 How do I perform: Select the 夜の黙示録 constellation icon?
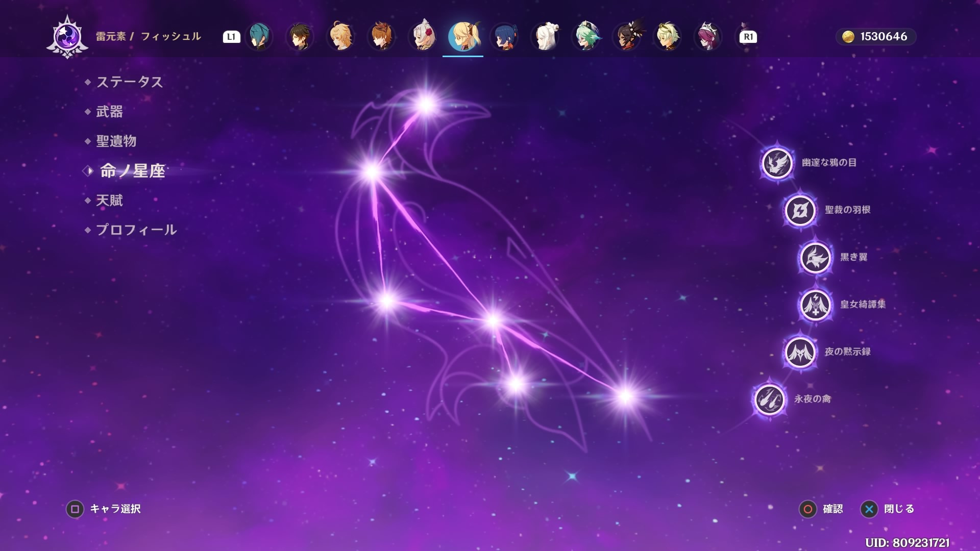[x=800, y=352]
